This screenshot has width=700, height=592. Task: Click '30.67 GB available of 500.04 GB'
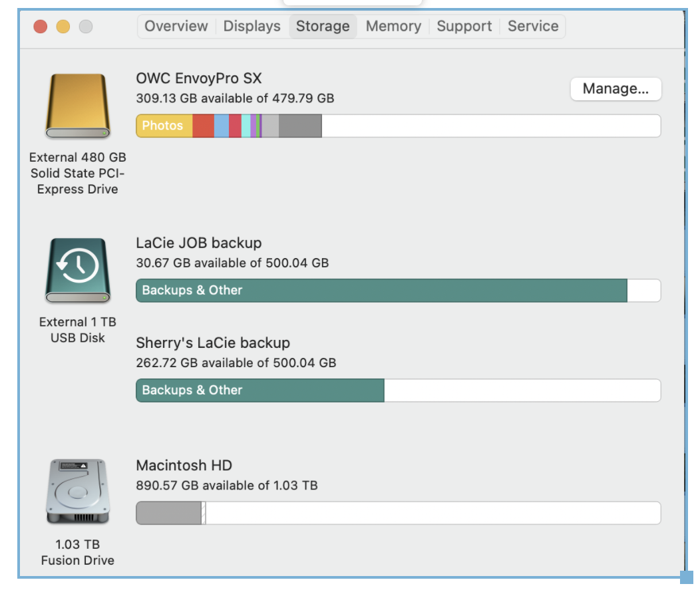[x=232, y=263]
